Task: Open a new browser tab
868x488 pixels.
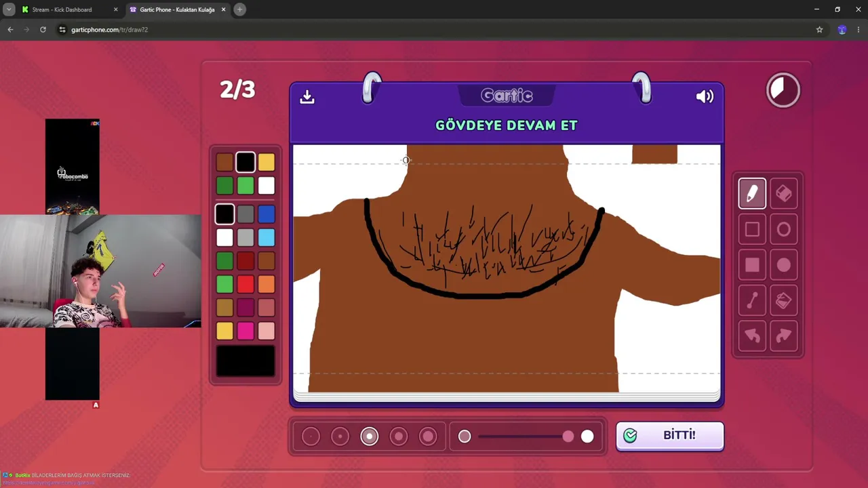Action: [x=239, y=9]
